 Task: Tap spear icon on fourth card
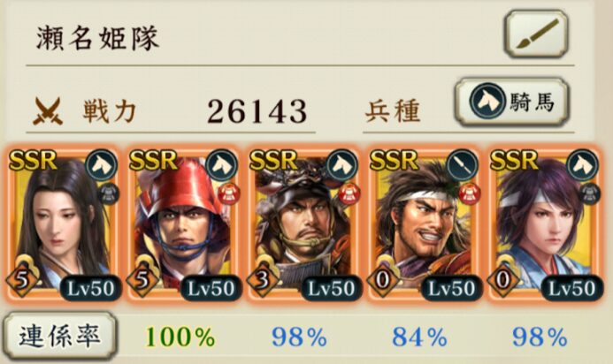tap(463, 166)
